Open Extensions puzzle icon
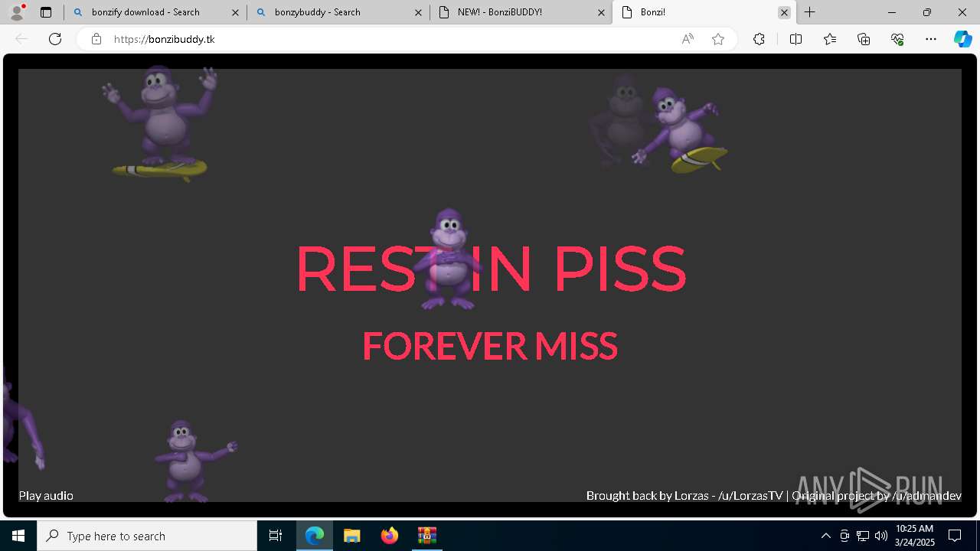This screenshot has width=980, height=551. 759,39
